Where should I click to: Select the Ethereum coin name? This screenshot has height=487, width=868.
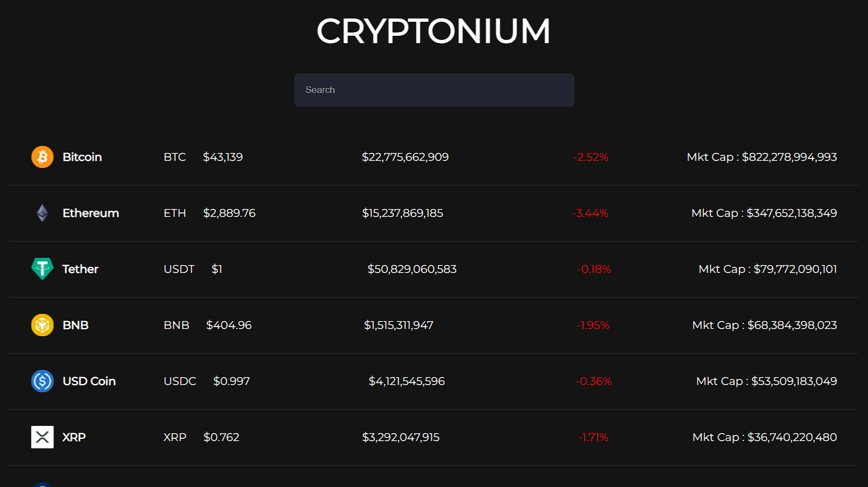[91, 213]
